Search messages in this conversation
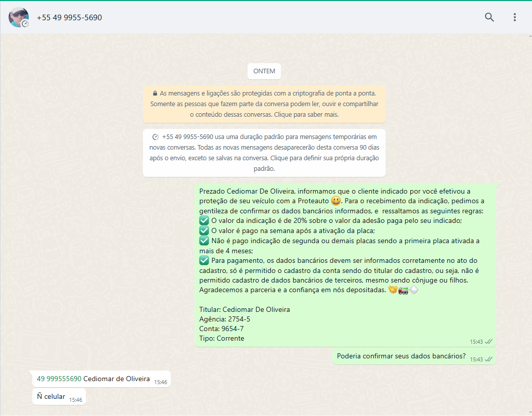Screen dimensions: 532x416 coord(489,17)
